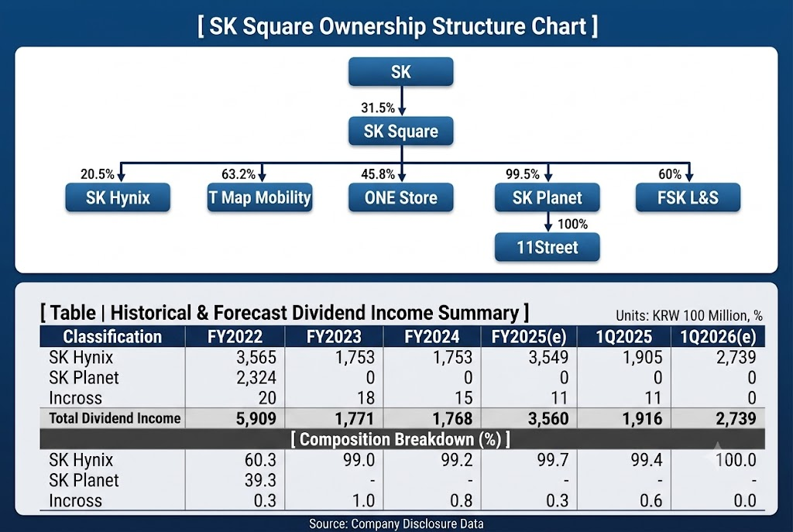Screen dimensions: 793x532
Task: Click the SK Hynix box in chart
Action: pyautogui.click(x=118, y=197)
